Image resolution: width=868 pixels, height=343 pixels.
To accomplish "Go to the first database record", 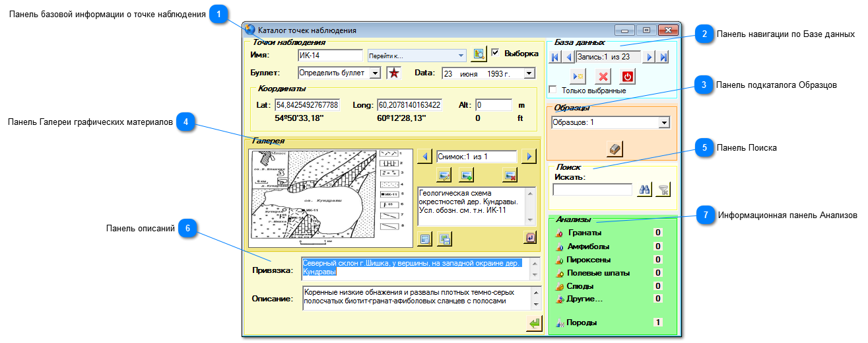I will click(555, 57).
